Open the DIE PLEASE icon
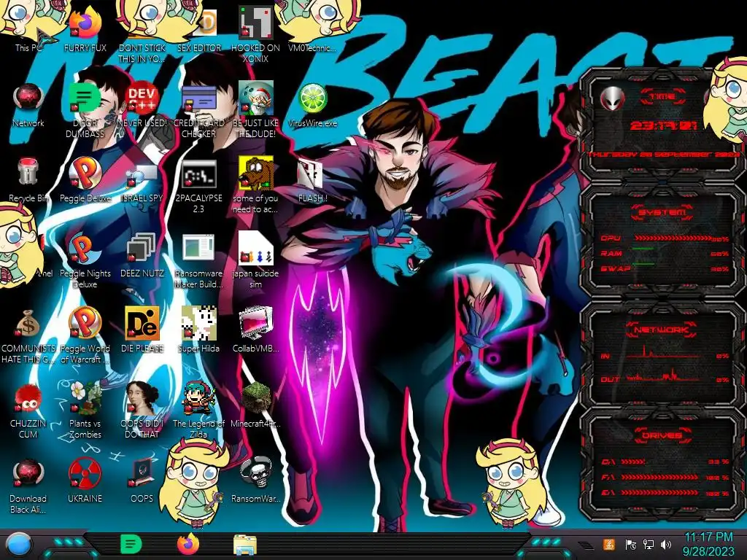747x560 pixels. [x=142, y=330]
